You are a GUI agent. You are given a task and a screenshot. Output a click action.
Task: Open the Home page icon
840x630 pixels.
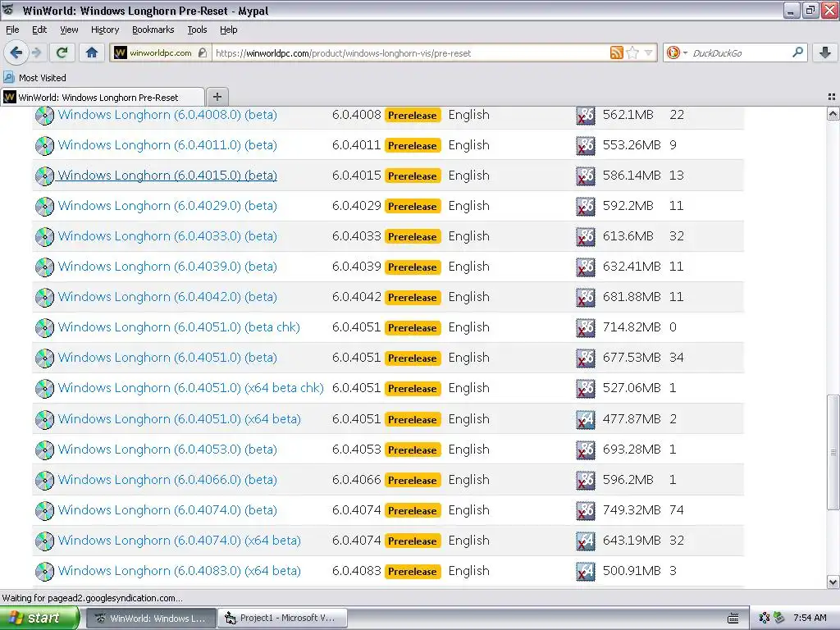92,52
